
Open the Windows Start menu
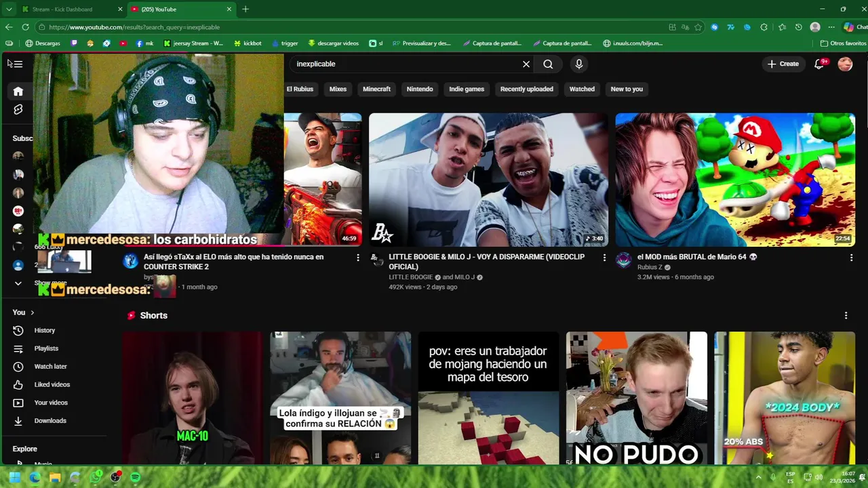coord(14,477)
